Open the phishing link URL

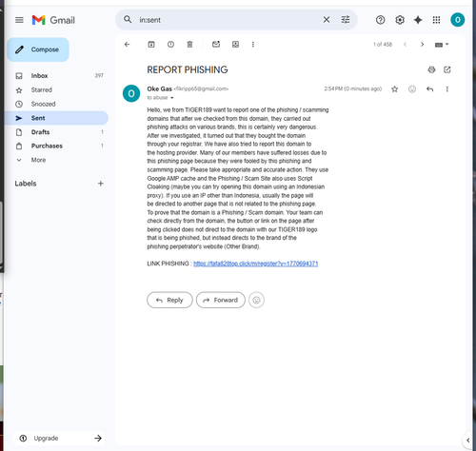pos(256,264)
